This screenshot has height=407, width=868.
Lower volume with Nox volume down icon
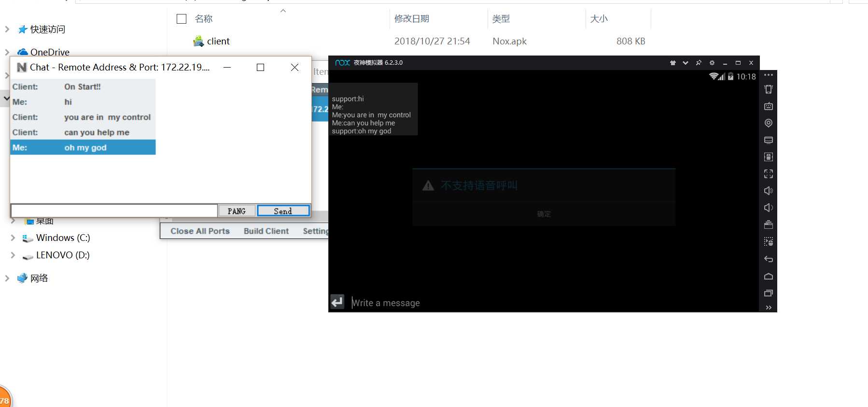[x=769, y=208]
